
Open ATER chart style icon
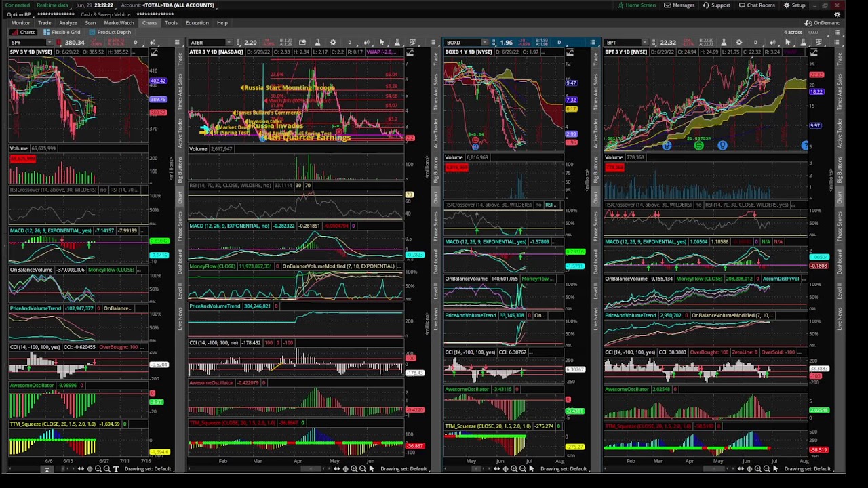coord(366,43)
